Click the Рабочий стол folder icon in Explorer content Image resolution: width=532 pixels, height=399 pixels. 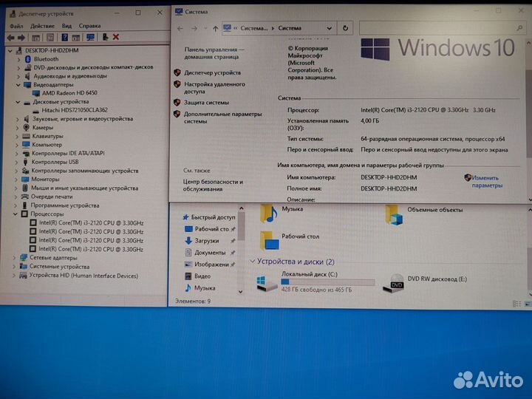pyautogui.click(x=270, y=241)
